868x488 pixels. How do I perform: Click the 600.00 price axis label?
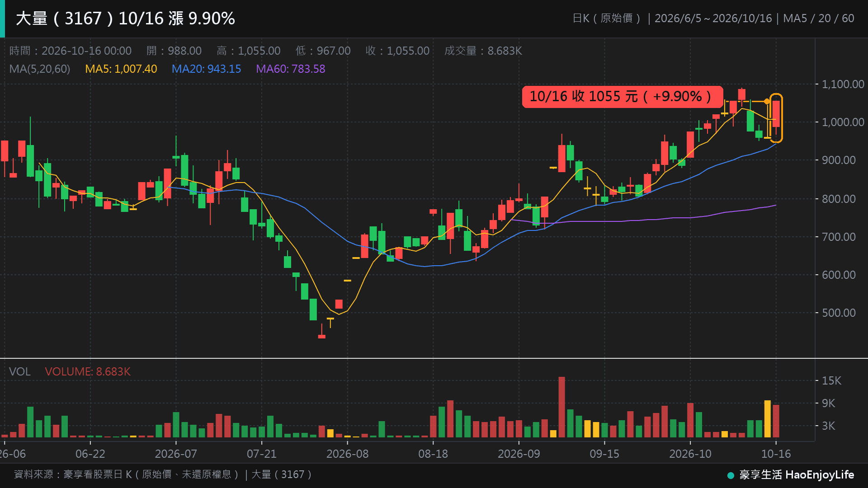839,275
